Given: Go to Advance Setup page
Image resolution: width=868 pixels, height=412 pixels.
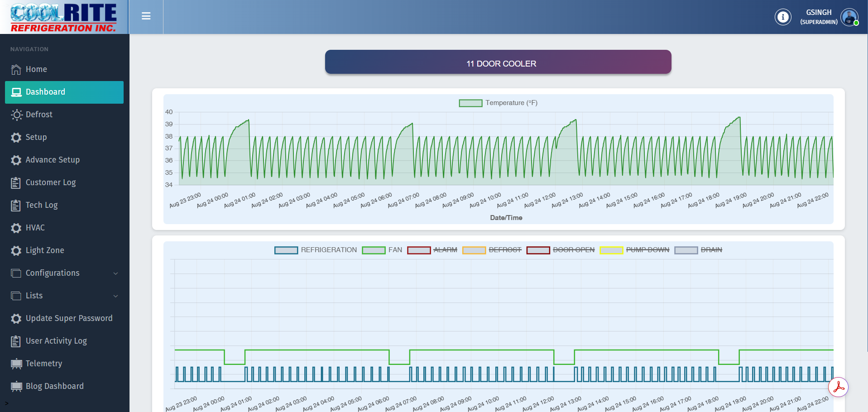Looking at the screenshot, I should (53, 160).
